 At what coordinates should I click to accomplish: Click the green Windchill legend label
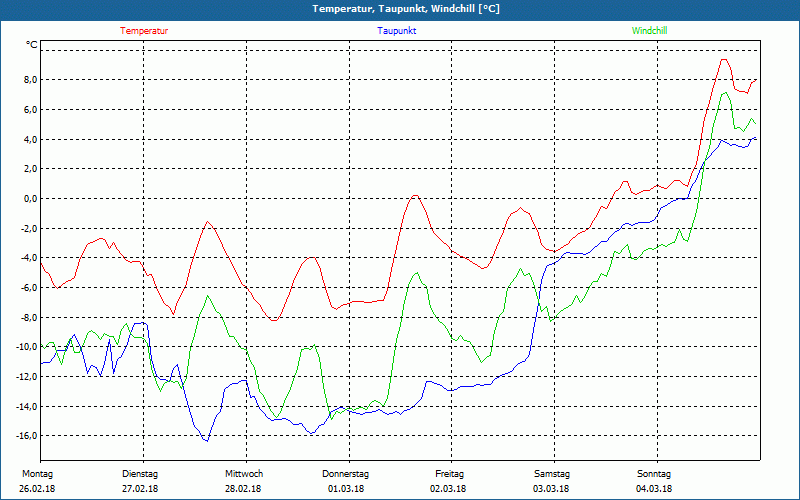pyautogui.click(x=649, y=31)
